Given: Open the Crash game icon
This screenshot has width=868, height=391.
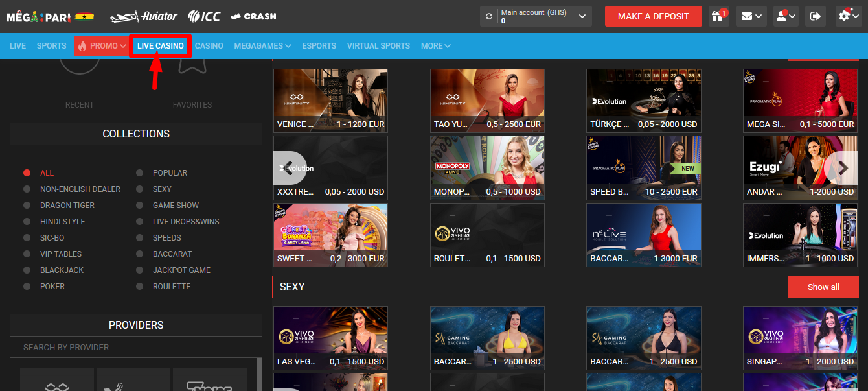Looking at the screenshot, I should (x=253, y=16).
